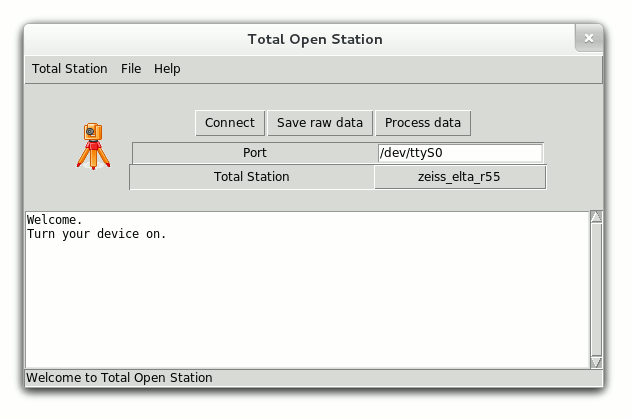Click the 'Total Open Station' window title
The height and width of the screenshot is (419, 631).
point(315,39)
